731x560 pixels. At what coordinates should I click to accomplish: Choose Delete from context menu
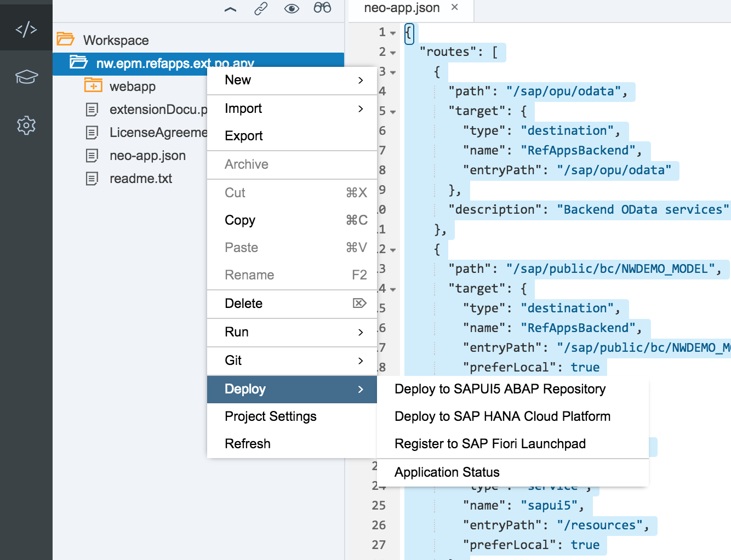coord(292,304)
